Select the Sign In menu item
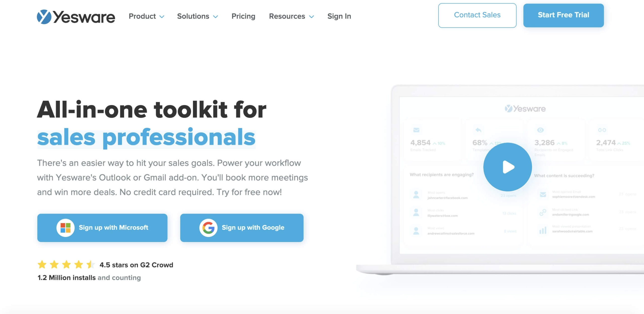Viewport: 644px width, 314px height. click(x=339, y=16)
